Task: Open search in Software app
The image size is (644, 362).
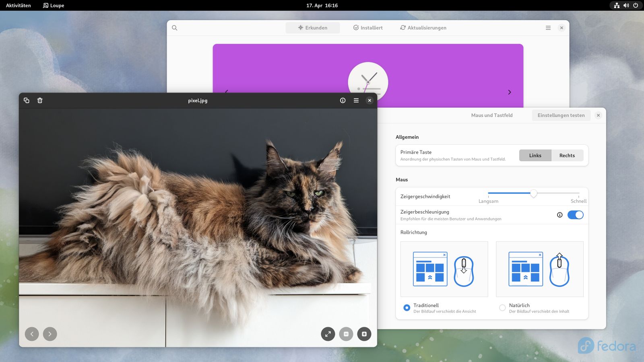Action: coord(175,28)
